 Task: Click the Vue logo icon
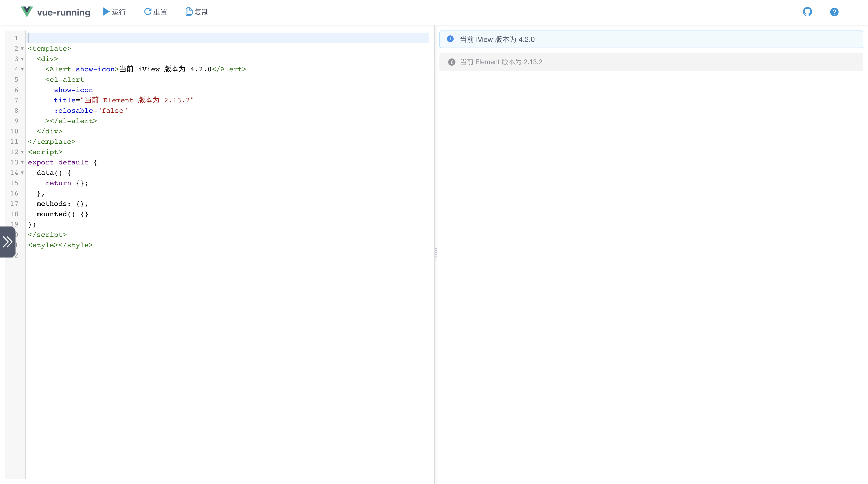[x=27, y=12]
